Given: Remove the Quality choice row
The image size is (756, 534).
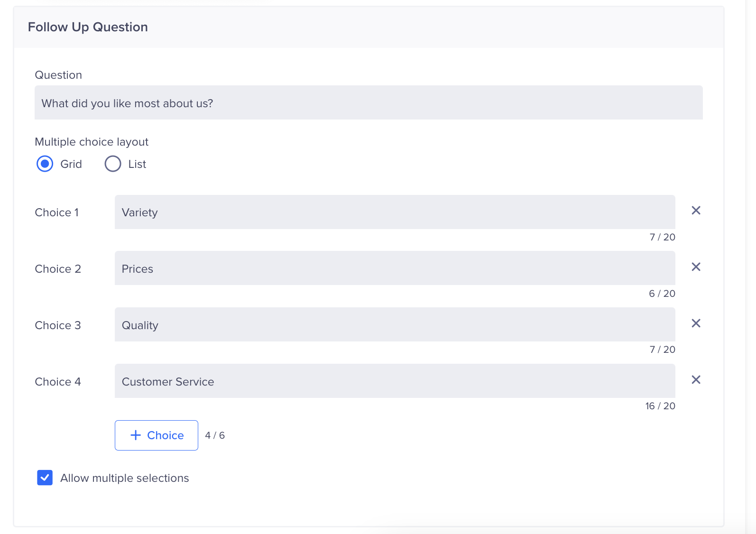Looking at the screenshot, I should [x=696, y=323].
